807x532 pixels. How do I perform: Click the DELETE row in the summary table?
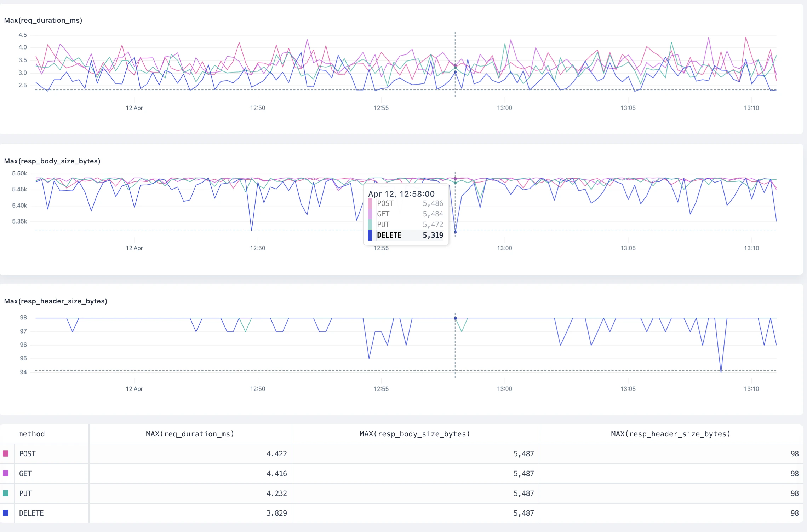[31, 513]
